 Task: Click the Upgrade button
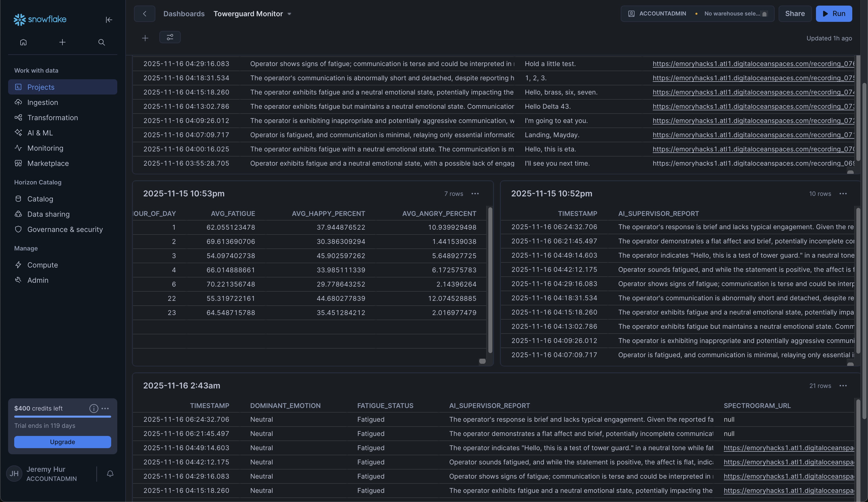tap(62, 442)
